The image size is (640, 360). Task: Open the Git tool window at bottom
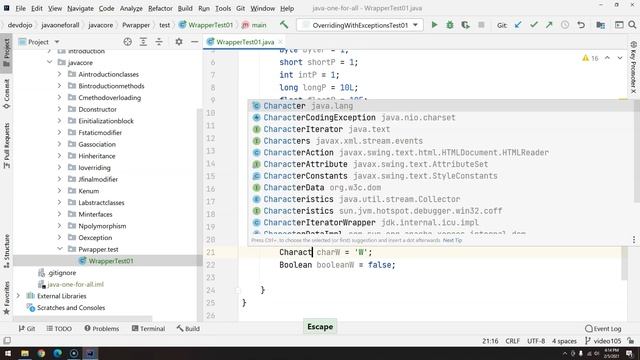[27, 329]
